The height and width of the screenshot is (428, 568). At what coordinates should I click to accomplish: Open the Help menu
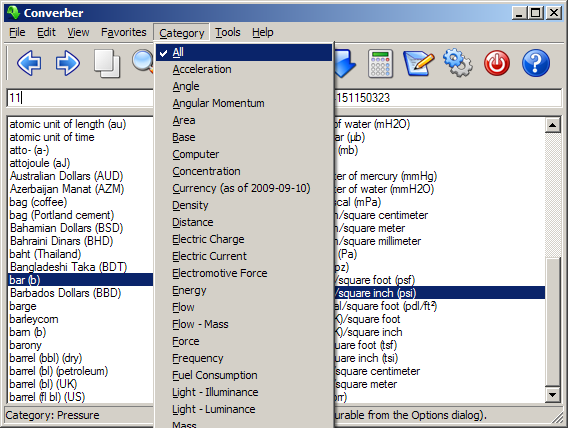[x=263, y=32]
